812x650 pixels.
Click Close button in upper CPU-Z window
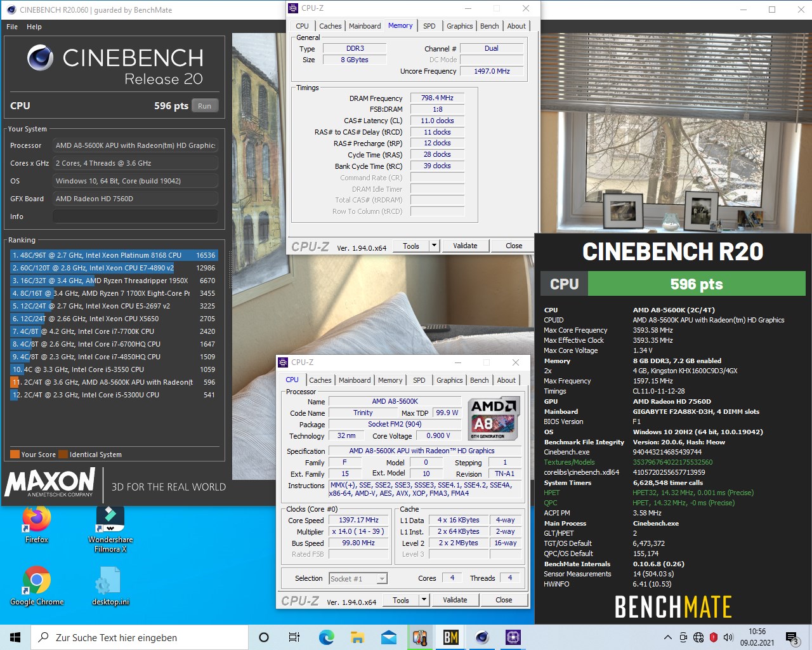514,246
